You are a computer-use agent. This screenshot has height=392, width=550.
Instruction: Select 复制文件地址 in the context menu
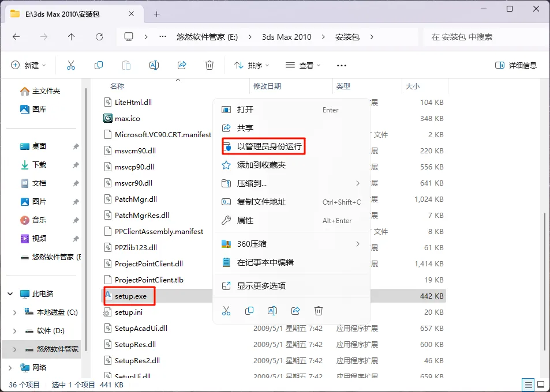pos(292,202)
